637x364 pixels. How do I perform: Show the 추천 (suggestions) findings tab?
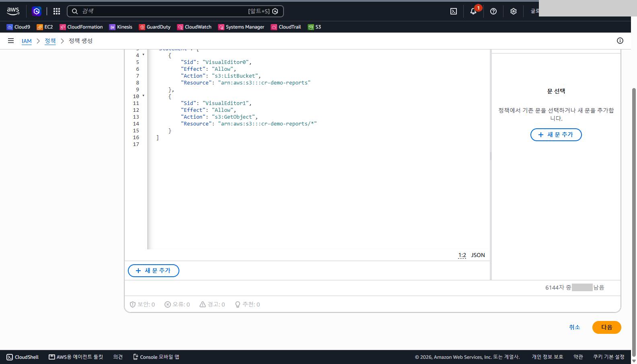(248, 304)
